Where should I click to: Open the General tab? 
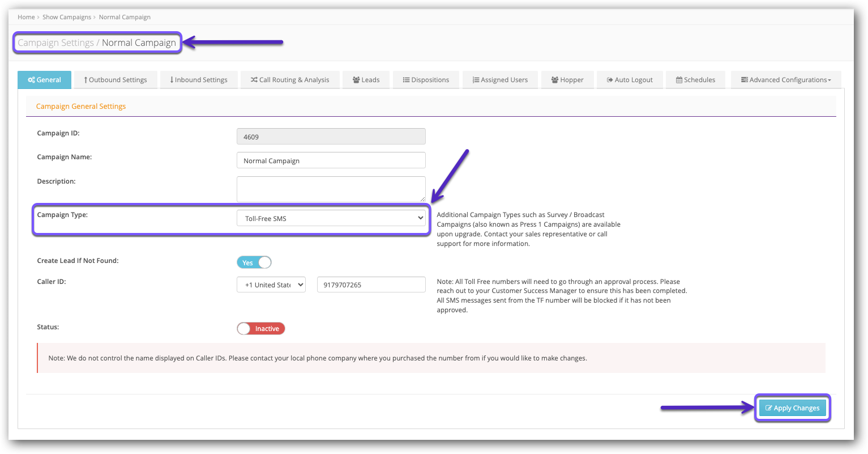point(44,80)
